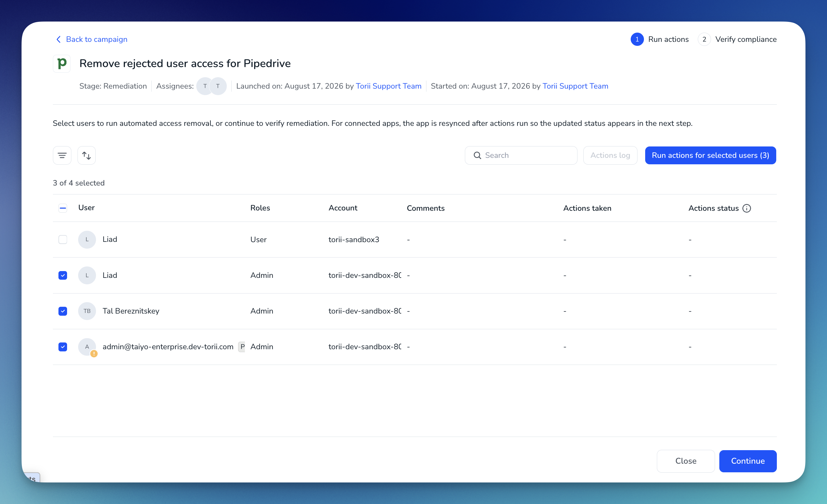Click the Liad name in the Admin role row
This screenshot has width=827, height=504.
(110, 275)
